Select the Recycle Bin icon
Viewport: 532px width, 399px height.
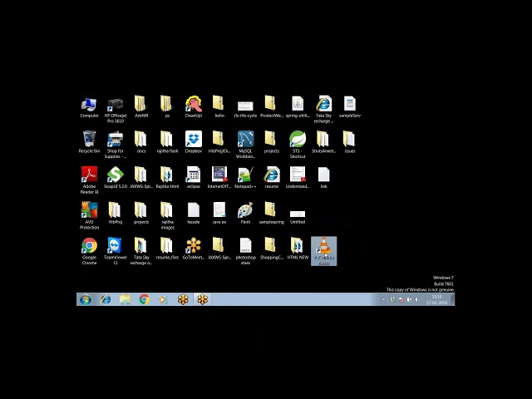coord(89,142)
